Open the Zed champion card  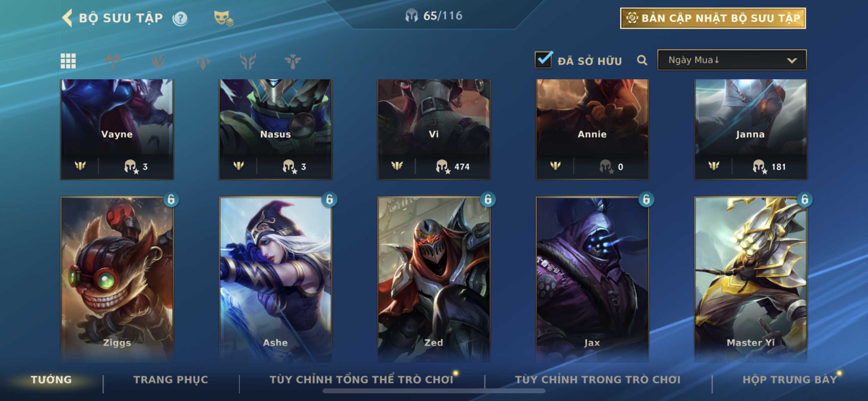(434, 279)
